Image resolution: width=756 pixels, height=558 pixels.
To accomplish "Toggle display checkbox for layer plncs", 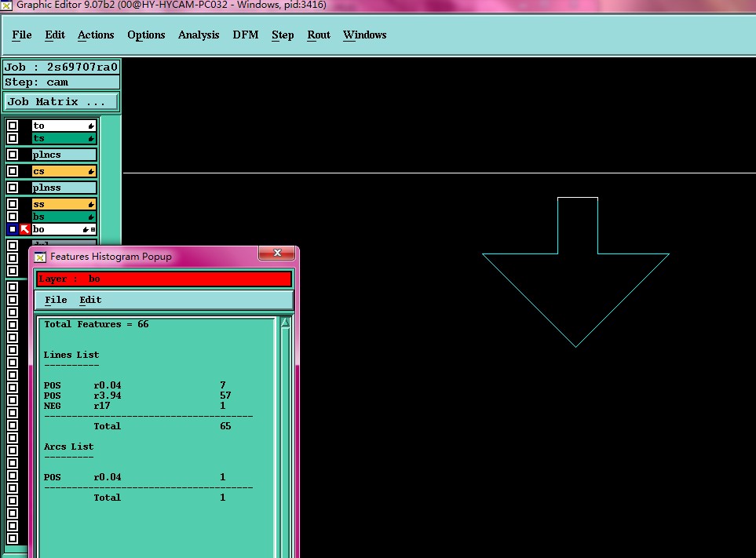I will [13, 155].
